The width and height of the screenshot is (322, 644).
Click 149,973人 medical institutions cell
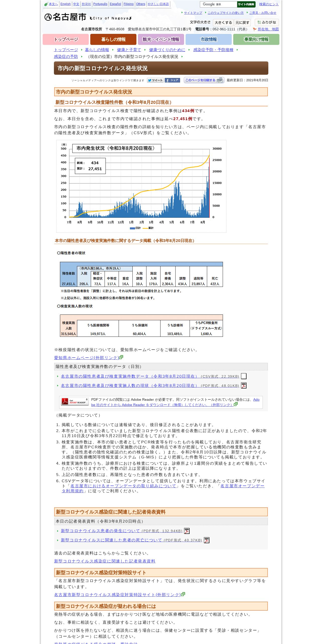[x=98, y=334]
